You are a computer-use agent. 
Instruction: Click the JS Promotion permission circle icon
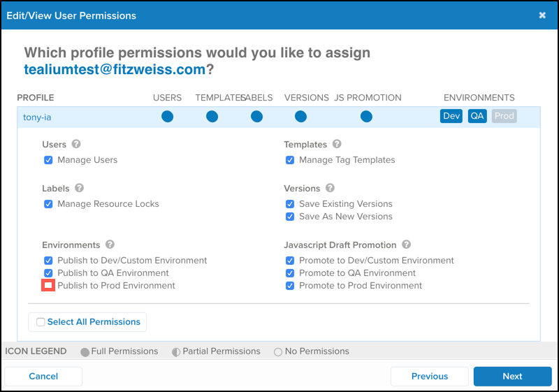366,117
